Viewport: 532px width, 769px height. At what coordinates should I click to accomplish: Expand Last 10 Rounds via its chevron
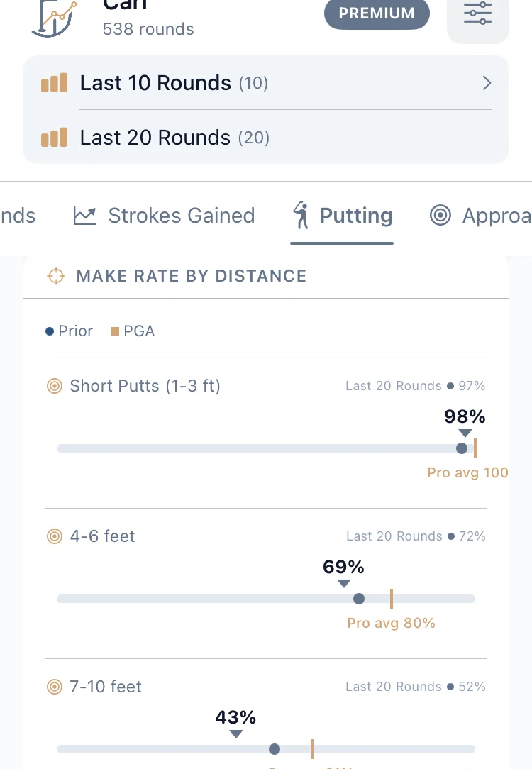487,83
